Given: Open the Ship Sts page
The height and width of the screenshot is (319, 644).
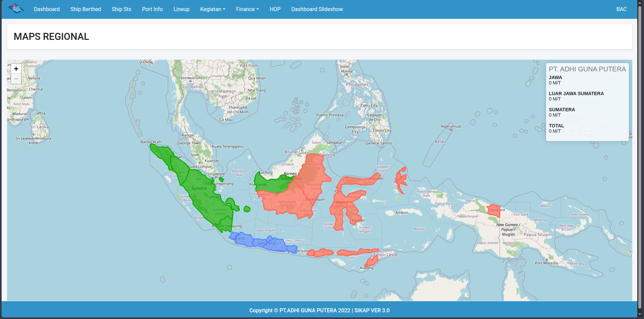Looking at the screenshot, I should click(121, 9).
